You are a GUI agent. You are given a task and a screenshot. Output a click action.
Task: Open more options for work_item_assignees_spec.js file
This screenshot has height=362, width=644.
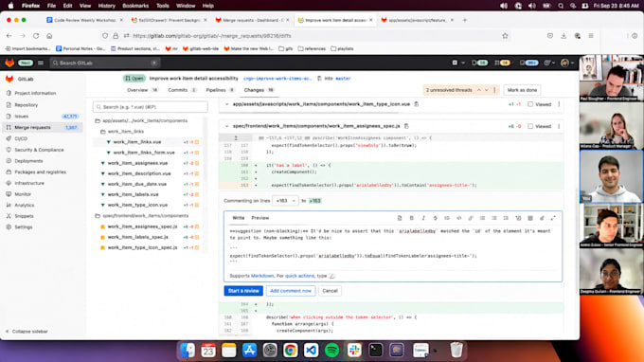click(x=559, y=127)
